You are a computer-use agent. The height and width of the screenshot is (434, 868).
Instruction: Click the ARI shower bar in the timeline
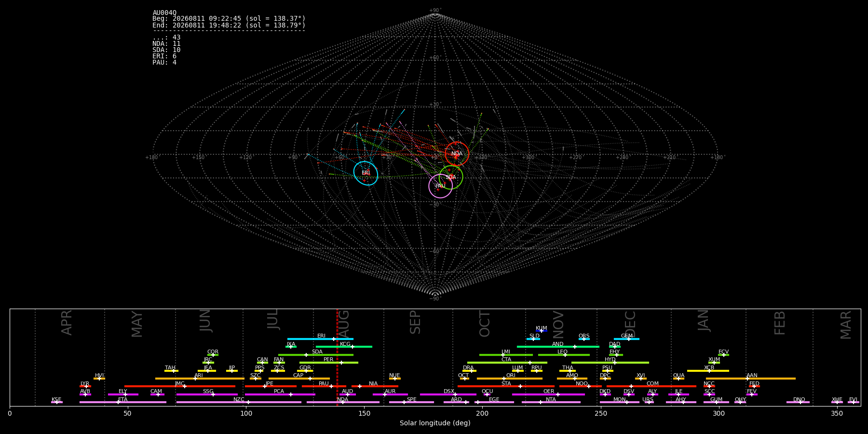point(200,379)
